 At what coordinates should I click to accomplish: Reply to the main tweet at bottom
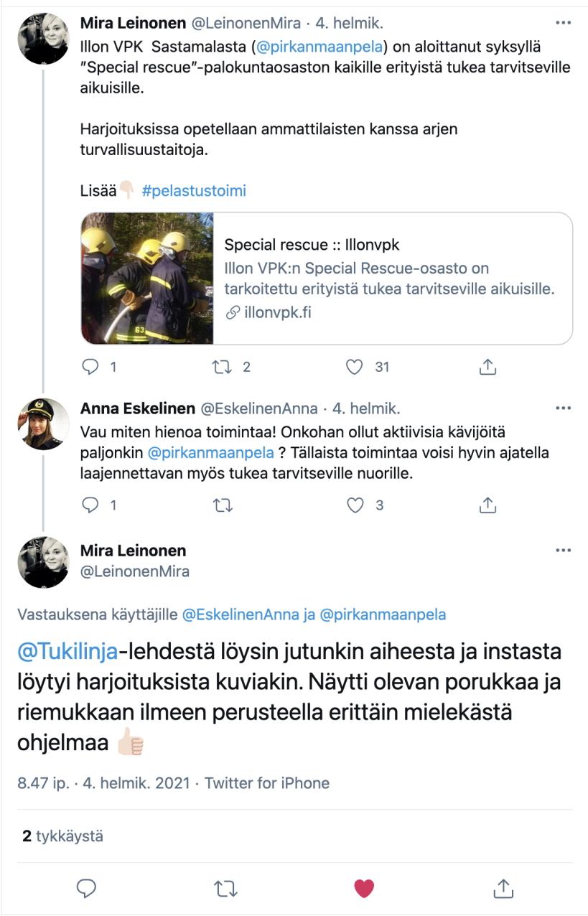click(x=86, y=889)
